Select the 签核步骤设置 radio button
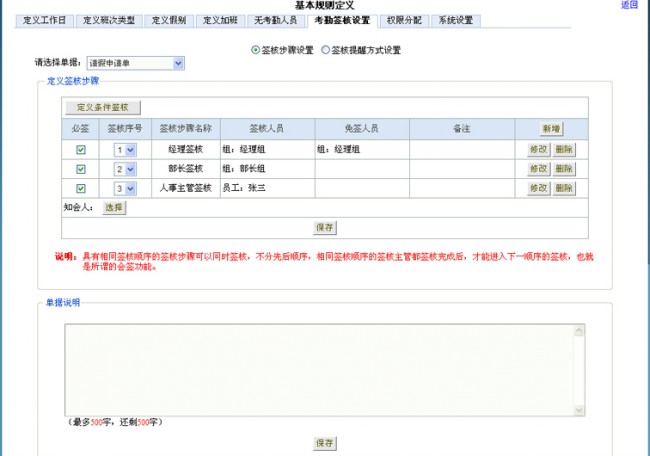This screenshot has height=456, width=650. pos(256,49)
